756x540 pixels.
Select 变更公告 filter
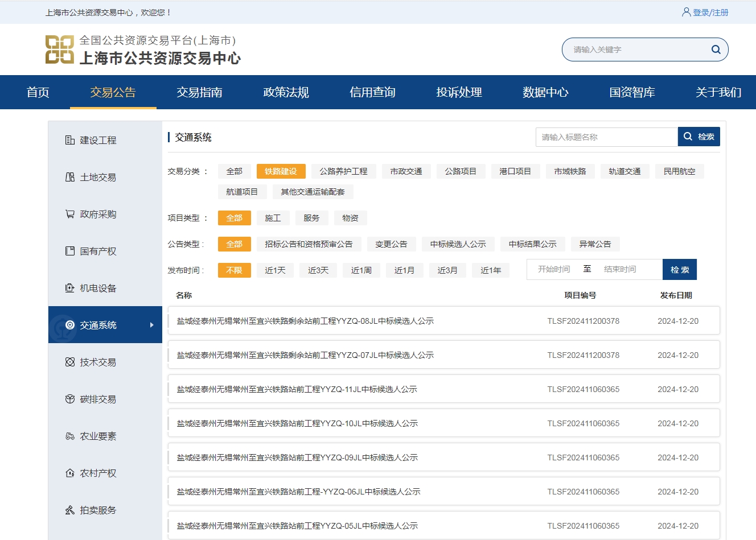pyautogui.click(x=392, y=244)
